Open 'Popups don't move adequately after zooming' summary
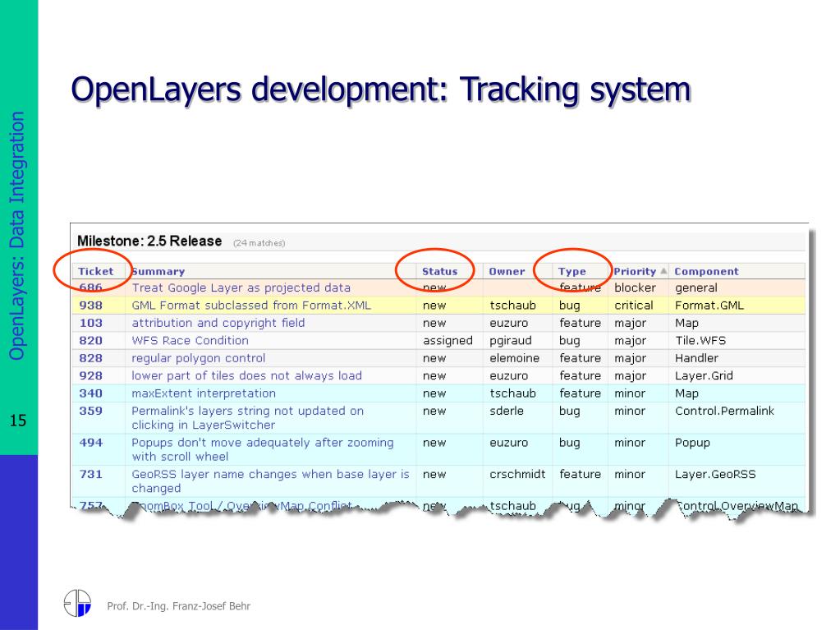This screenshot has height=630, width=840. pos(263,449)
